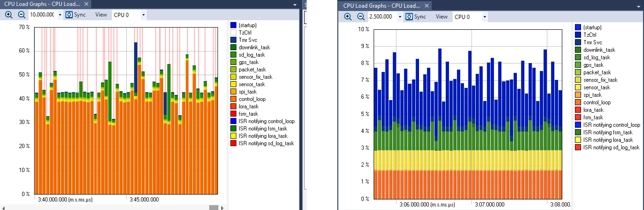Click the downlink_task swatch in left legend
This screenshot has height=210, width=644.
click(233, 47)
